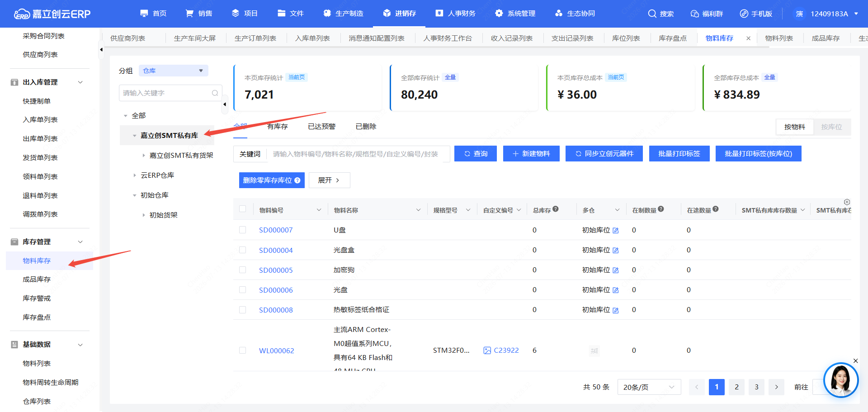Click the 查询 query button

(x=476, y=154)
